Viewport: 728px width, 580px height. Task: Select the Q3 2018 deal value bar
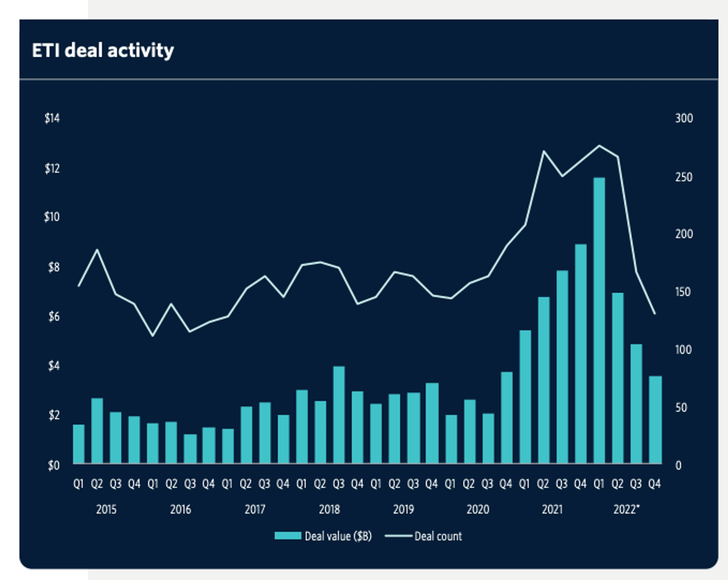pos(339,415)
